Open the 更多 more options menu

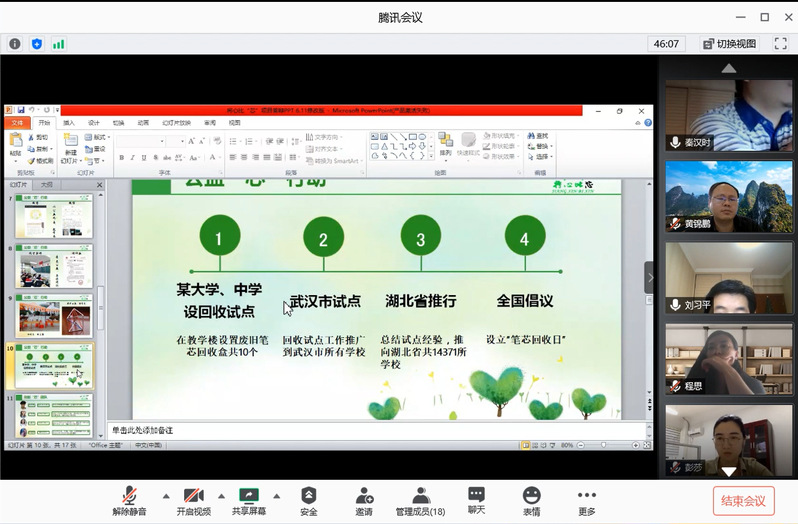(x=586, y=501)
